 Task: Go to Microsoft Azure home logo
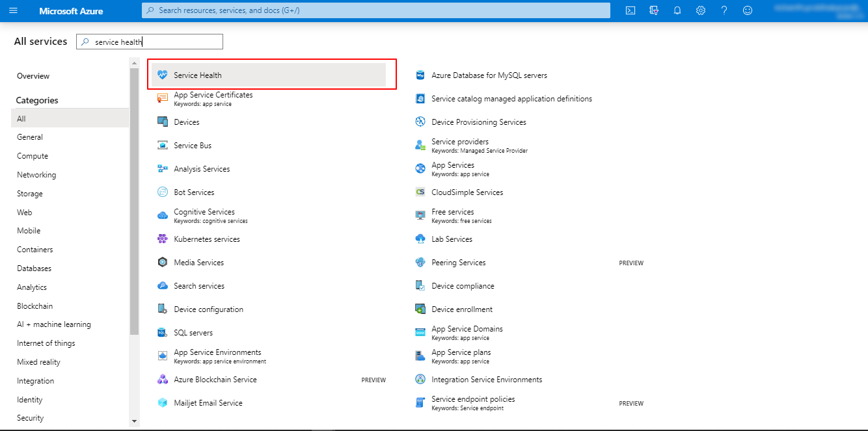[x=71, y=11]
